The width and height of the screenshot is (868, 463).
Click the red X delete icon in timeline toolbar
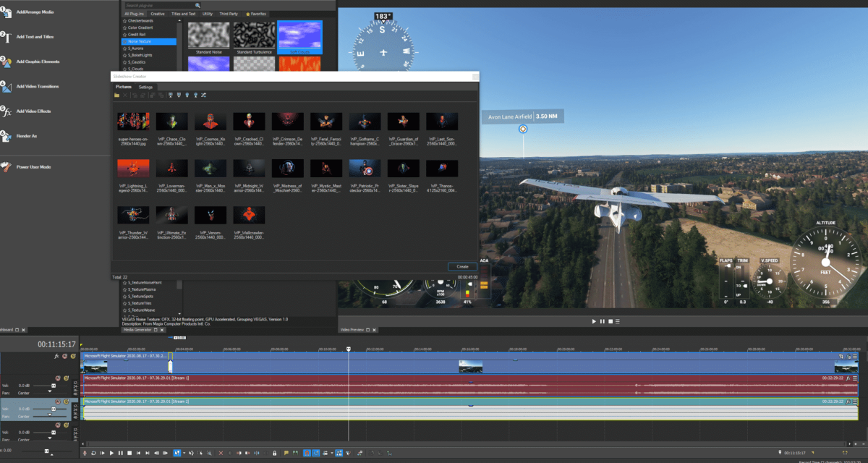click(221, 453)
